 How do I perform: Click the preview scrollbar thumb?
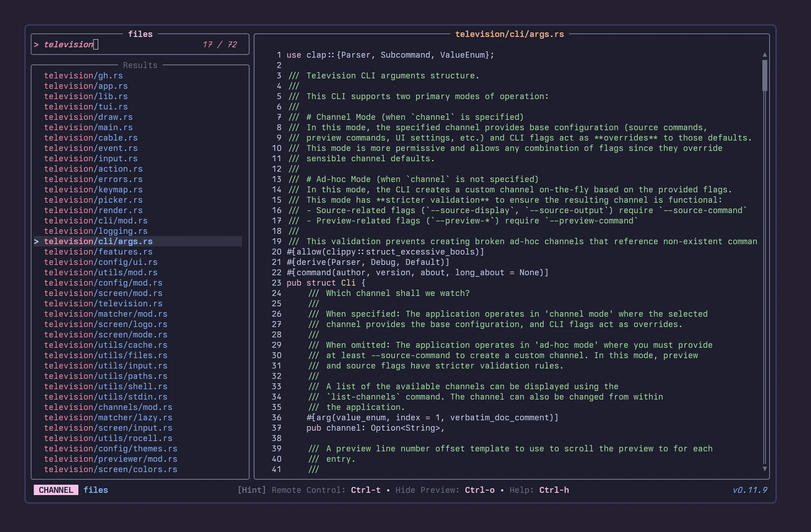point(765,75)
